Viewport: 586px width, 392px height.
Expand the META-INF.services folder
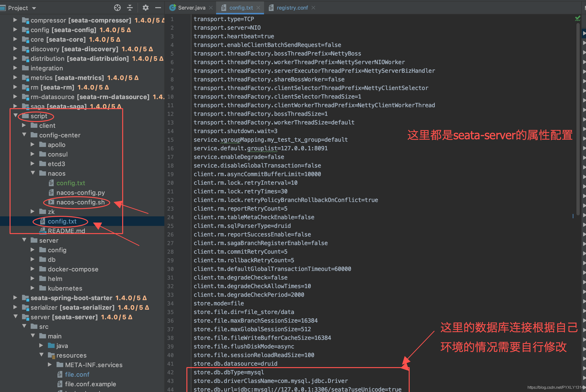pyautogui.click(x=50, y=364)
